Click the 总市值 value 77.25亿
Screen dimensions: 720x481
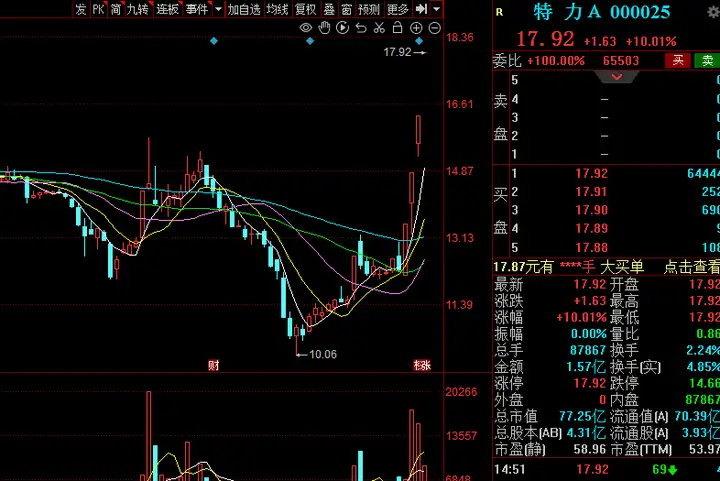[582, 416]
